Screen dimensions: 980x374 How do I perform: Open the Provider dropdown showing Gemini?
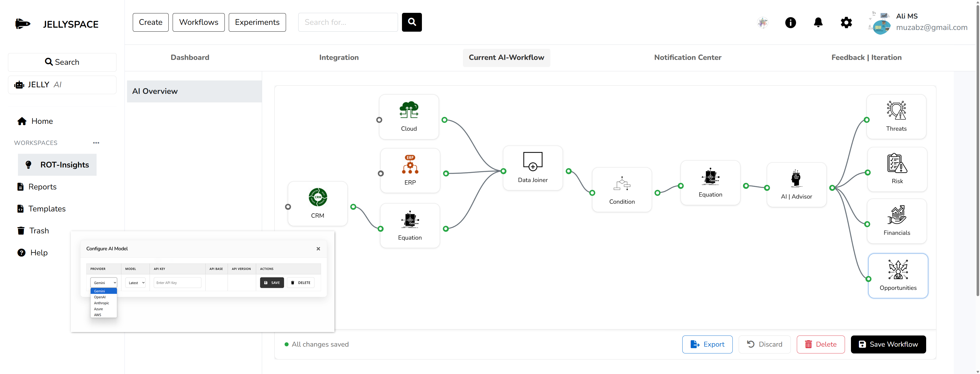103,283
